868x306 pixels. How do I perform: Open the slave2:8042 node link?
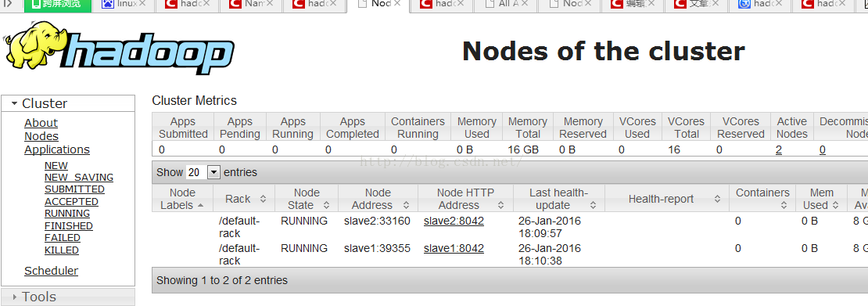coord(454,221)
